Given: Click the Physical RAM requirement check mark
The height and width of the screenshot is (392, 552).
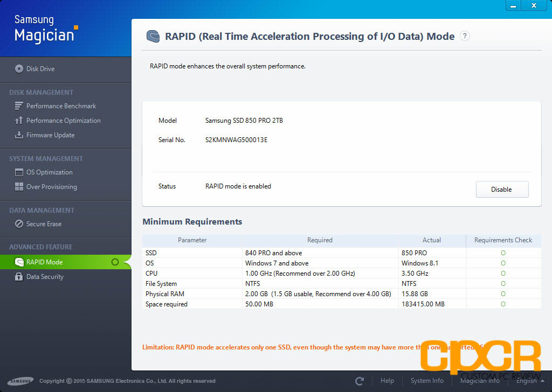Looking at the screenshot, I should tap(503, 293).
